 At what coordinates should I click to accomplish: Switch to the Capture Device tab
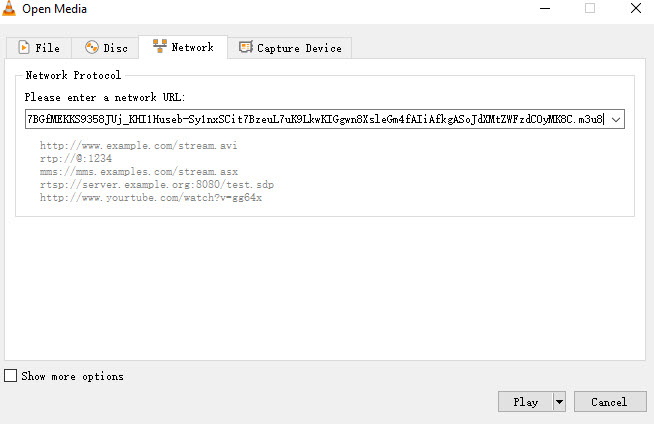[x=299, y=48]
